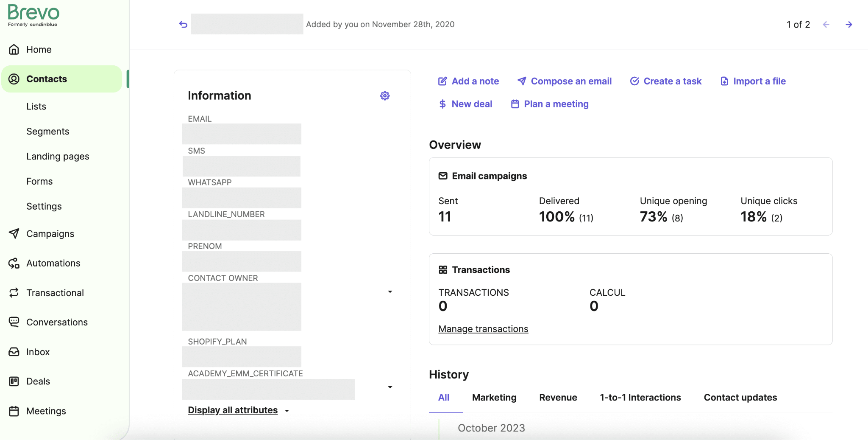The width and height of the screenshot is (868, 440).
Task: Switch to 1-to-1 Interactions tab
Action: tap(640, 398)
